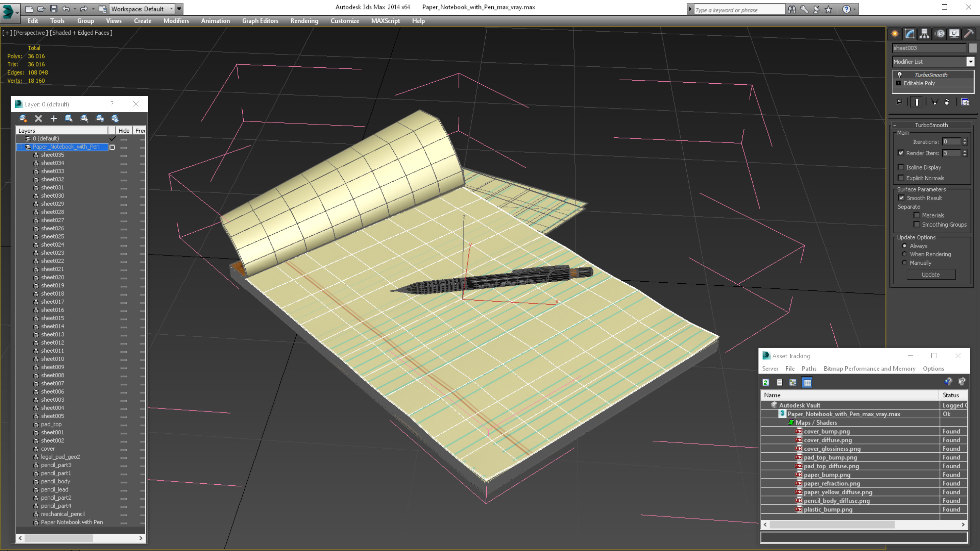Open the Rendering menu
The height and width of the screenshot is (551, 980).
[x=304, y=21]
